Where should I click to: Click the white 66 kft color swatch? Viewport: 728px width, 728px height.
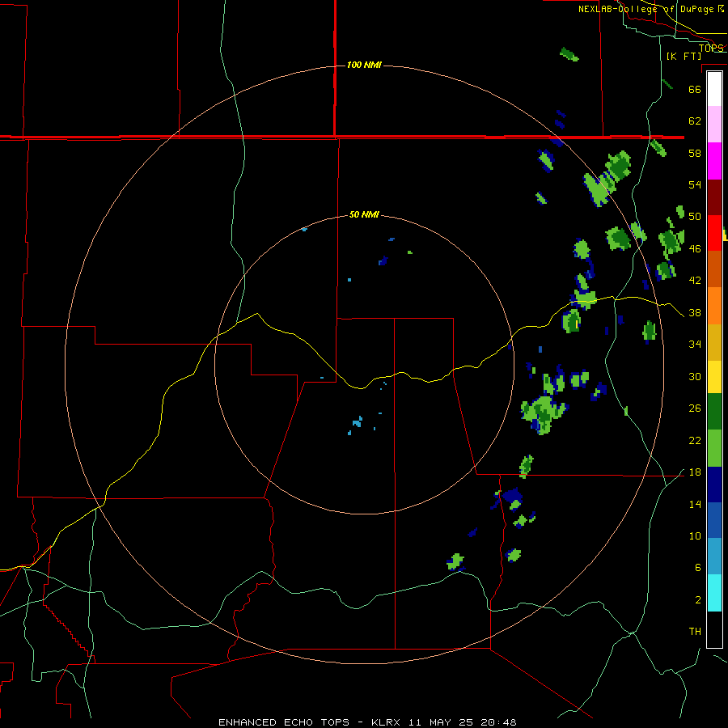714,89
